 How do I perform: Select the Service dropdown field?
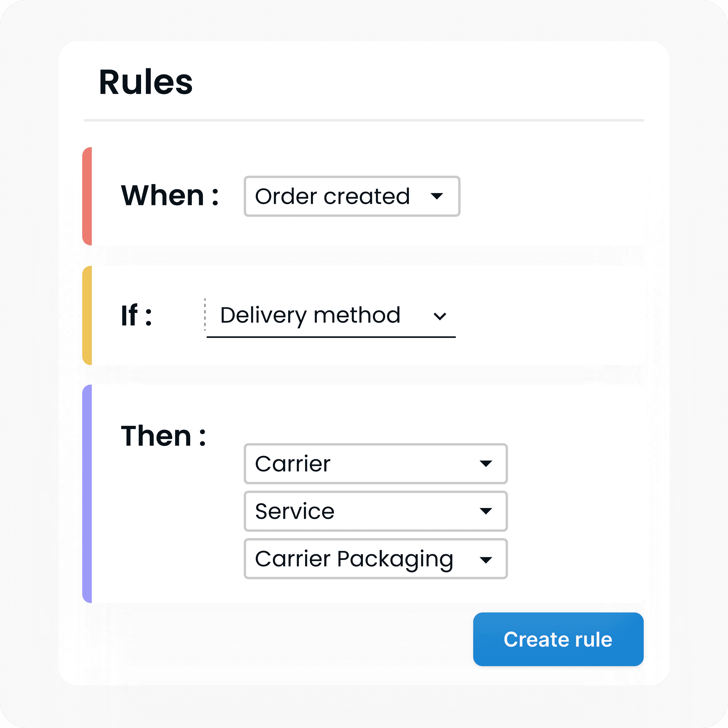[x=295, y=511]
